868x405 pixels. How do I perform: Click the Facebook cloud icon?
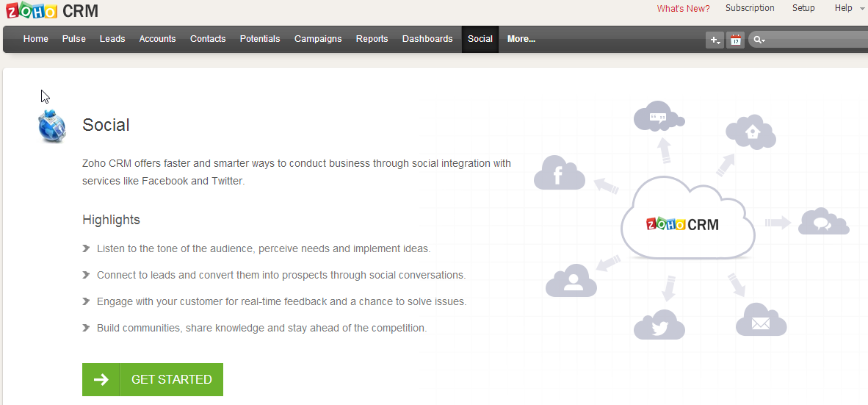pos(560,173)
